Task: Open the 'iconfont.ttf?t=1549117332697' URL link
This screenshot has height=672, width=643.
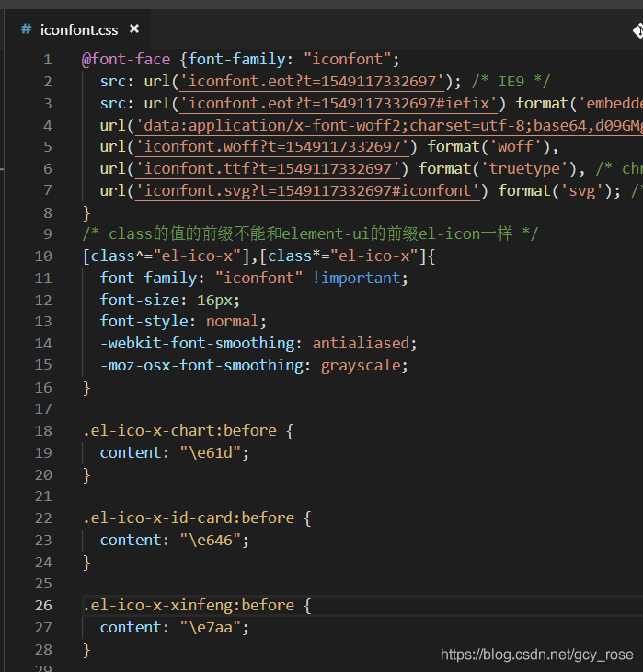Action: click(x=268, y=169)
